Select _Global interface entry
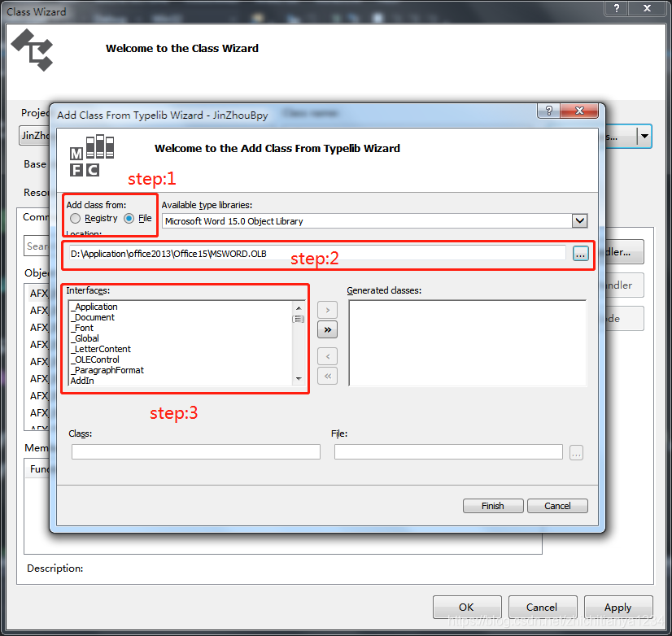 click(x=85, y=338)
